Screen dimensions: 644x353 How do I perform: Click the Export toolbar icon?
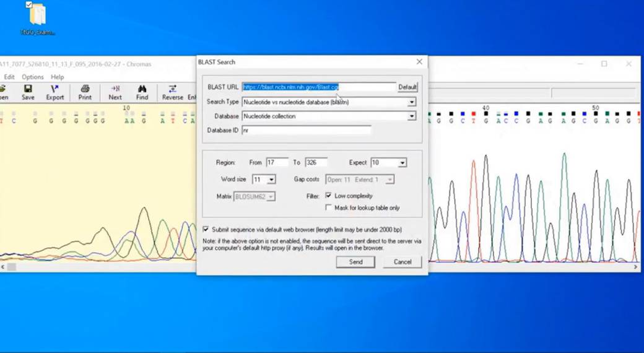click(54, 92)
